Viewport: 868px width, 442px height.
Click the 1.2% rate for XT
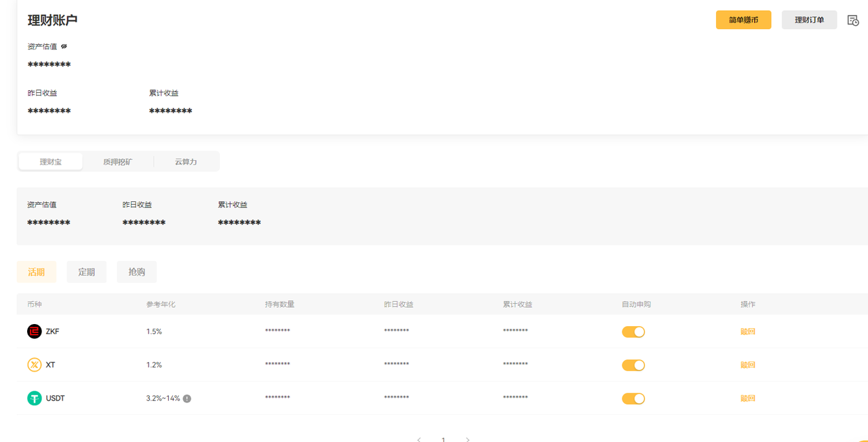154,365
